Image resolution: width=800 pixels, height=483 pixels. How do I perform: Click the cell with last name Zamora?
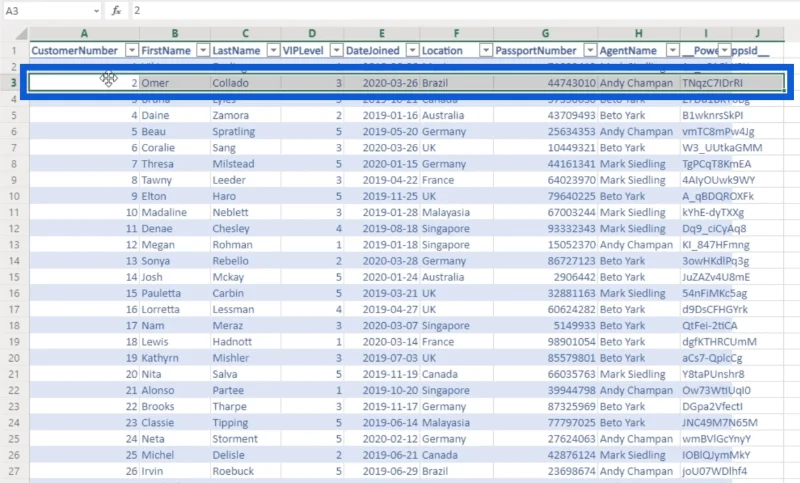pos(245,115)
